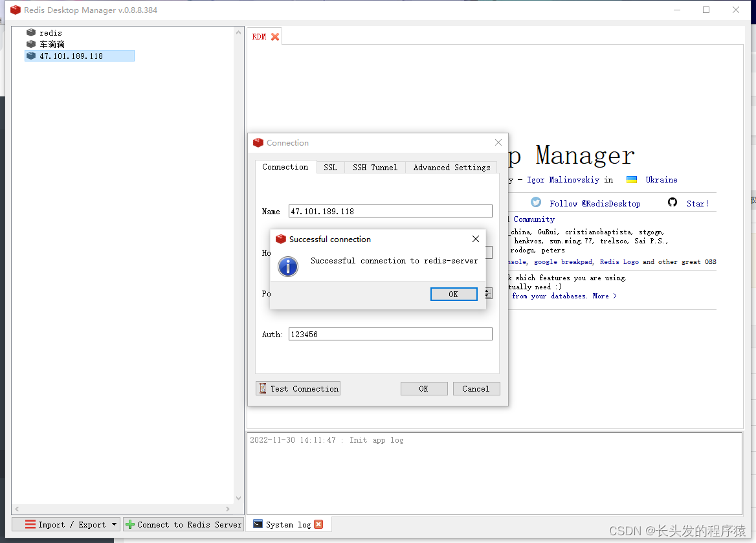
Task: Click the Init app log entry
Action: pos(326,440)
